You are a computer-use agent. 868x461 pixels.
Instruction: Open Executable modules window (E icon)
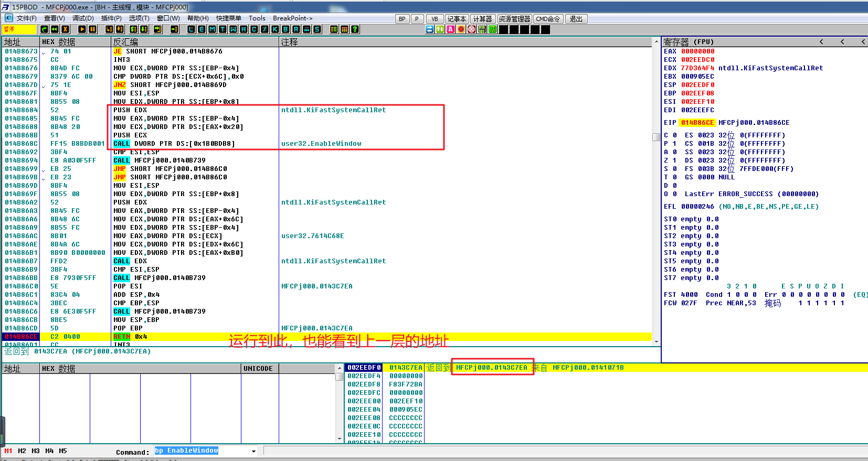pyautogui.click(x=202, y=29)
